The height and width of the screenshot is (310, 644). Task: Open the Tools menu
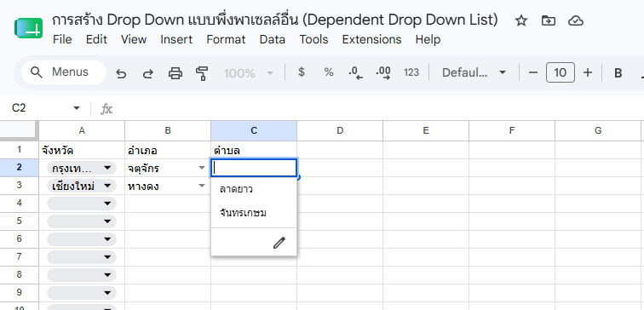click(x=313, y=39)
